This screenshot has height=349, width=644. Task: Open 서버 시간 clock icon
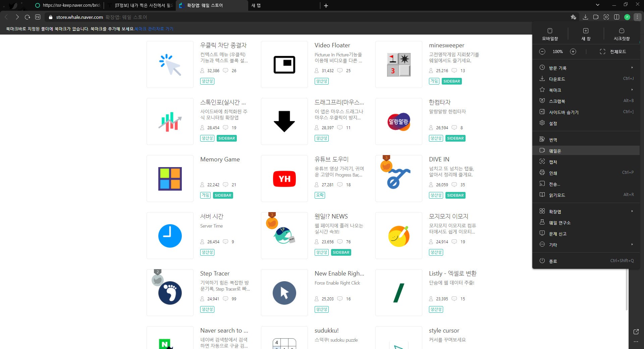click(170, 236)
